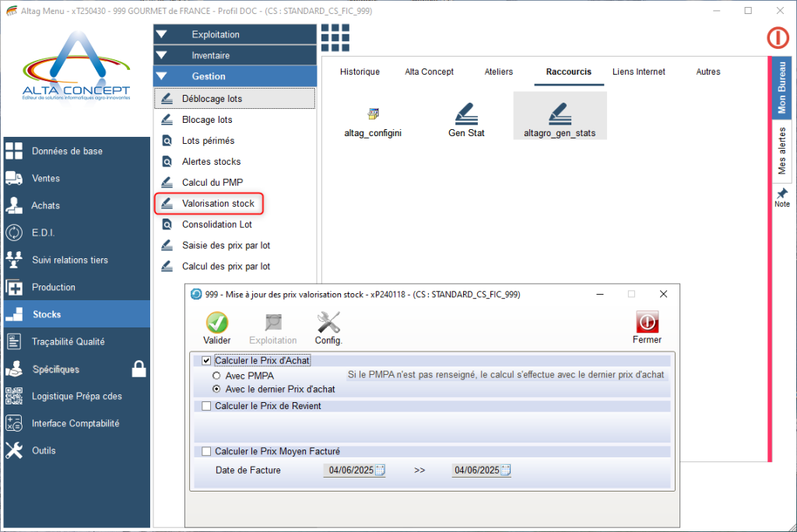Click the red power icon top right
The height and width of the screenshot is (532, 797).
coord(778,37)
